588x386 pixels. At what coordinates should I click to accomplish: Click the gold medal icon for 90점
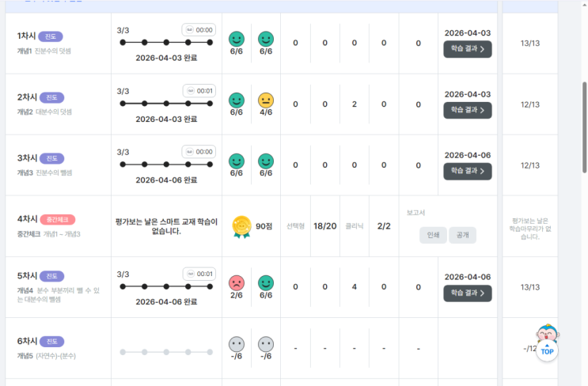tap(241, 226)
